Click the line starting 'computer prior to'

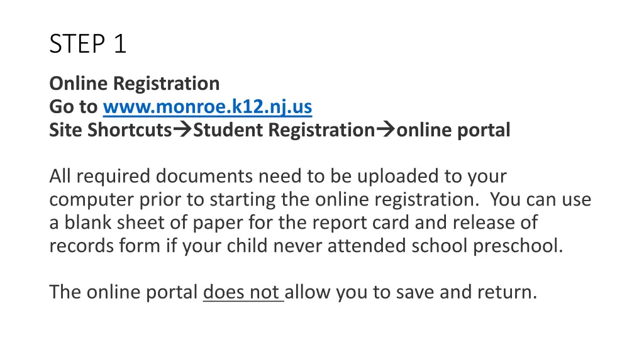click(320, 199)
